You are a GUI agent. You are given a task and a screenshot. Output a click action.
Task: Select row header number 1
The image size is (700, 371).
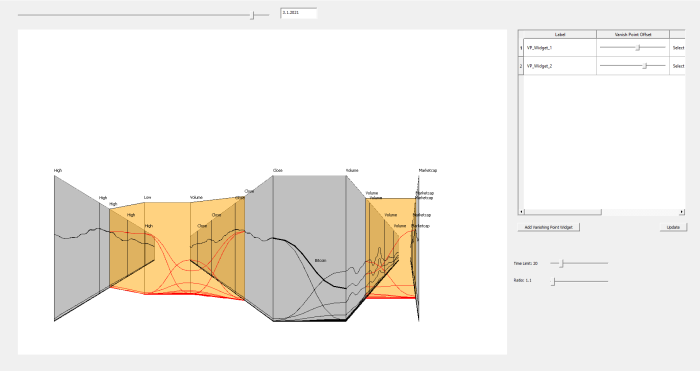click(x=521, y=48)
